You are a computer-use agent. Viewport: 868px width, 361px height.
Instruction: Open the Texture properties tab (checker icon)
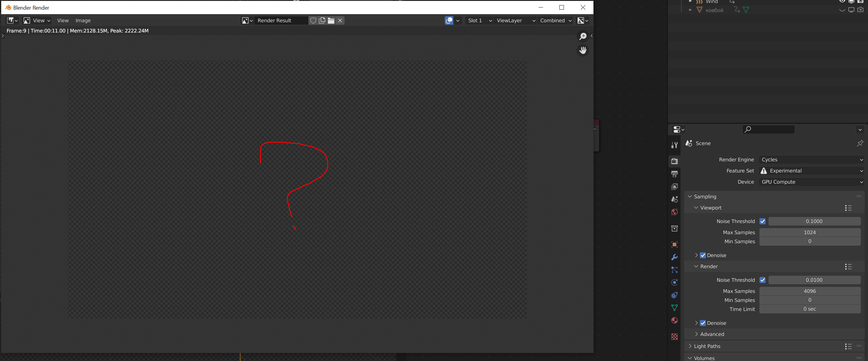[x=674, y=336]
